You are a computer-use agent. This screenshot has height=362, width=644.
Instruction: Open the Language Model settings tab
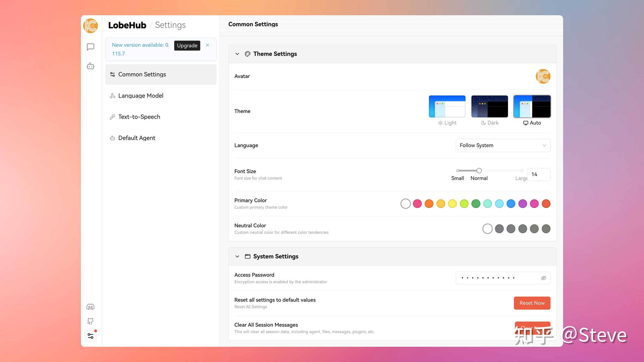pos(140,96)
